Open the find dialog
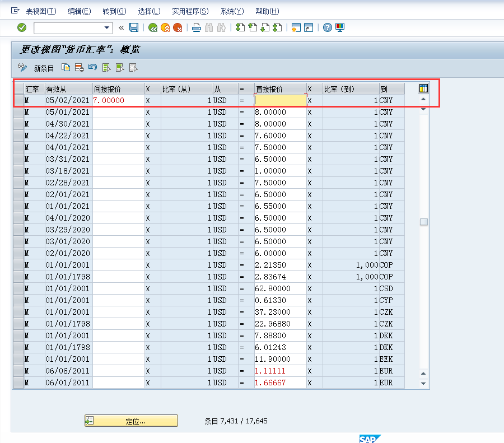504x443 pixels. (x=207, y=27)
